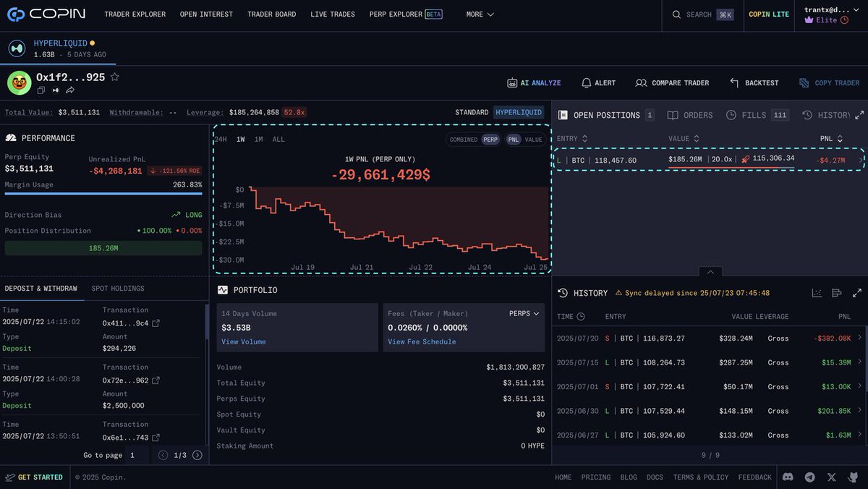The width and height of the screenshot is (868, 489).
Task: Sort open positions by ENTRY
Action: tap(572, 138)
